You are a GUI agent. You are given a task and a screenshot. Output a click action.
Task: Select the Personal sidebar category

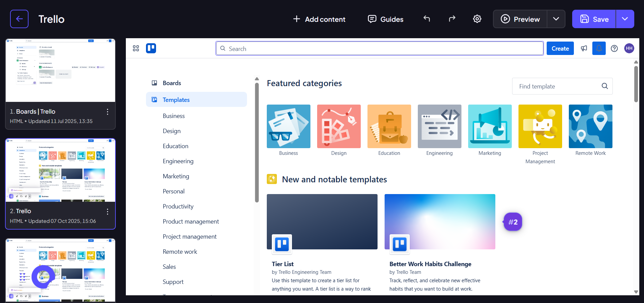[174, 191]
